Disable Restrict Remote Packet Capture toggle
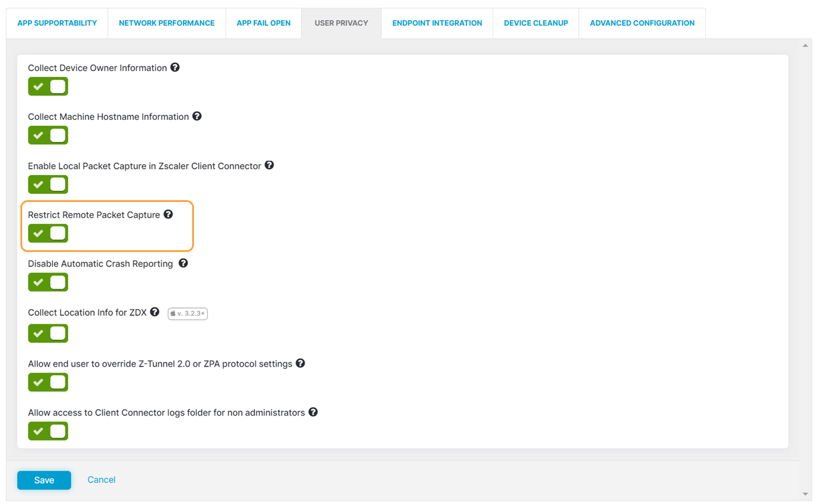816x504 pixels. pyautogui.click(x=48, y=233)
